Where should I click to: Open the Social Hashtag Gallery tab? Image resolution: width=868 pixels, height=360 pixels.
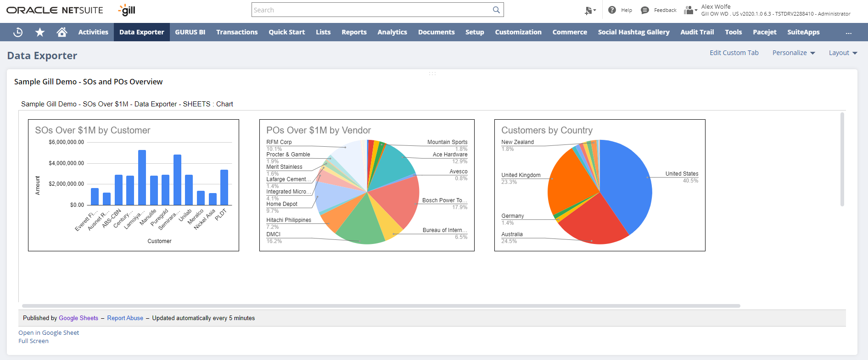[x=633, y=32]
